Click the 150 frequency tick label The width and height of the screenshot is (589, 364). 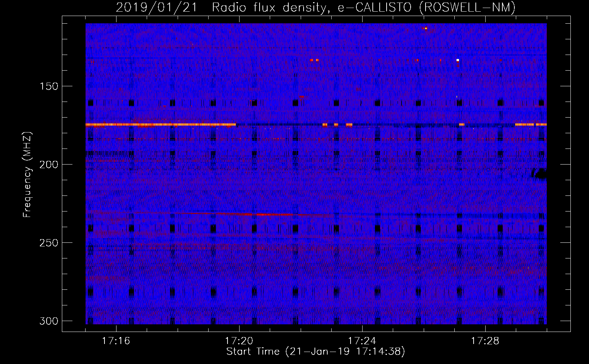(49, 86)
